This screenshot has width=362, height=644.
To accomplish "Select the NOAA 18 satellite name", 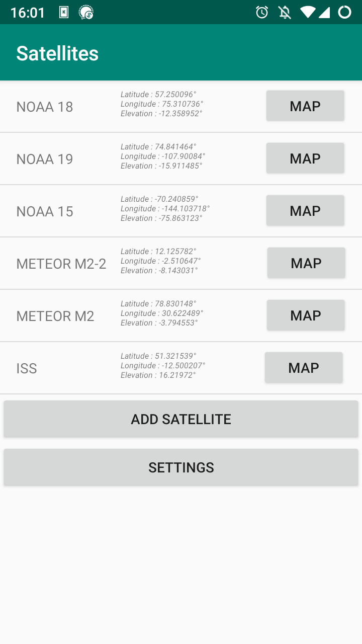I will click(45, 107).
